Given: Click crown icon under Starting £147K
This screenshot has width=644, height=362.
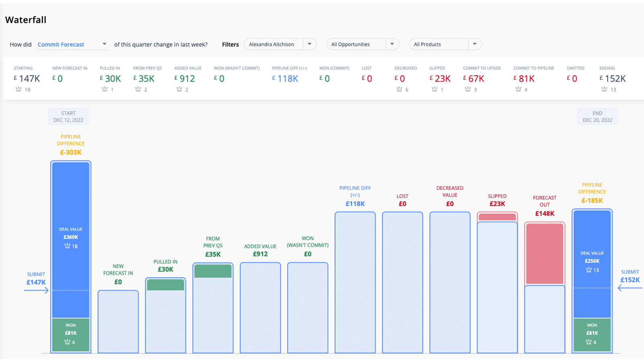Looking at the screenshot, I should [x=19, y=89].
